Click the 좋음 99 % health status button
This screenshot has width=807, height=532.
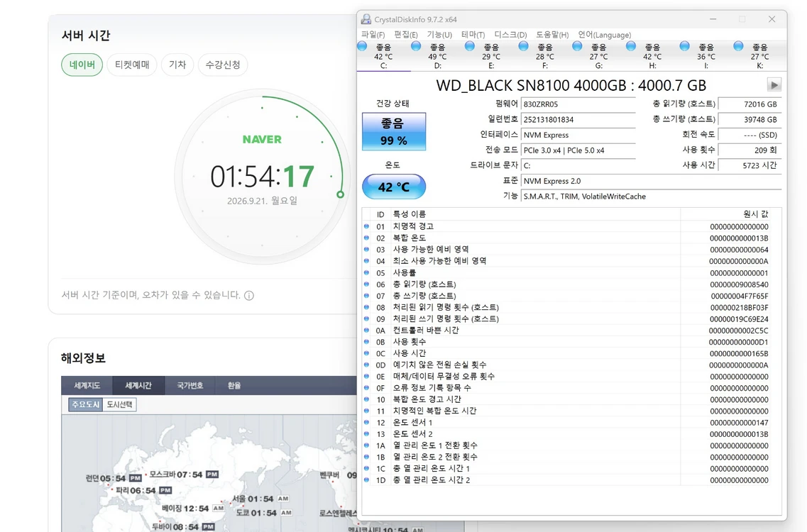click(x=394, y=132)
